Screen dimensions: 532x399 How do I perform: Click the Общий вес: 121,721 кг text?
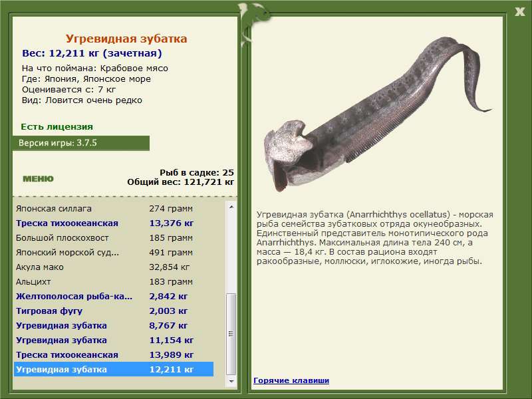(x=180, y=182)
